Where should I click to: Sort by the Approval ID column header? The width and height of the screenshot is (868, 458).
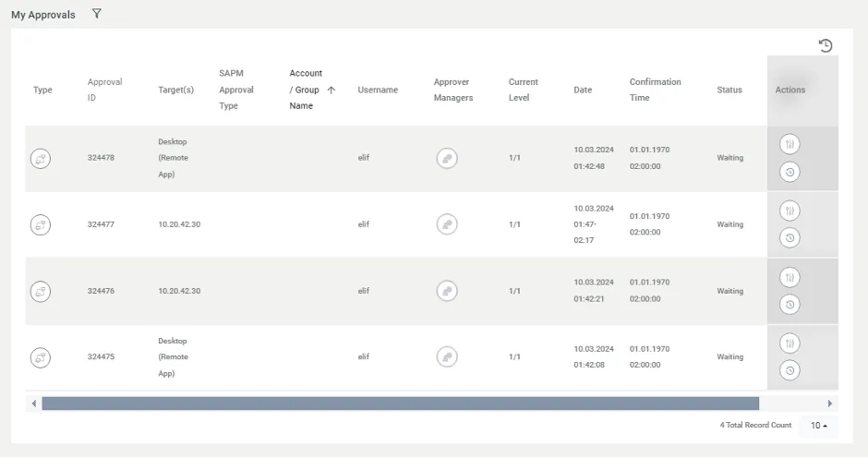(104, 90)
